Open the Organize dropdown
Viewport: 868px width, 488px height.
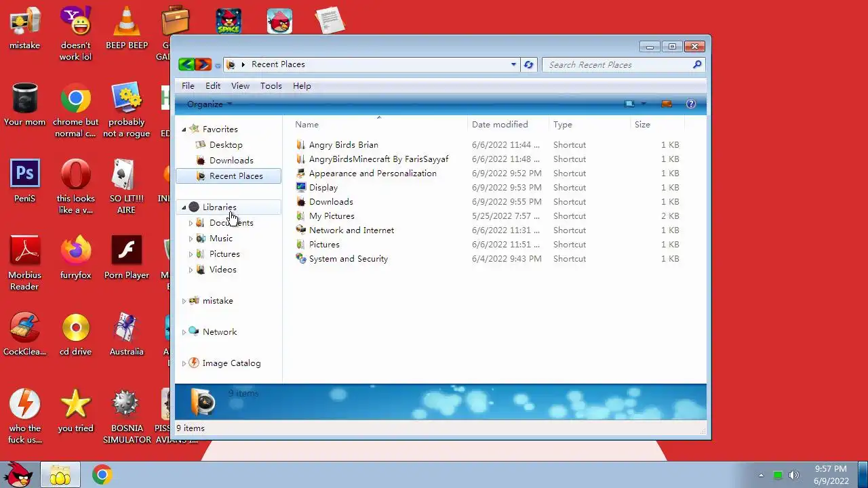pyautogui.click(x=209, y=104)
